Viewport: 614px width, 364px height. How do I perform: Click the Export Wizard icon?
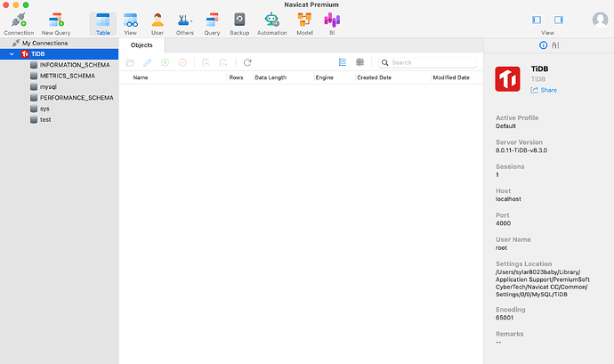pyautogui.click(x=223, y=62)
